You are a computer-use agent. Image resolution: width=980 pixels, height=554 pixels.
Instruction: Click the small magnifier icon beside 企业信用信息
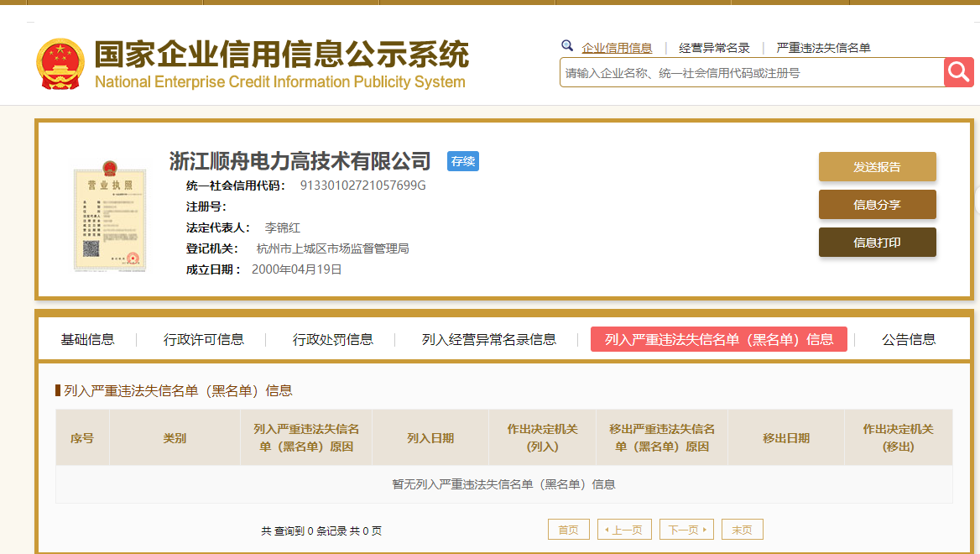coord(567,45)
